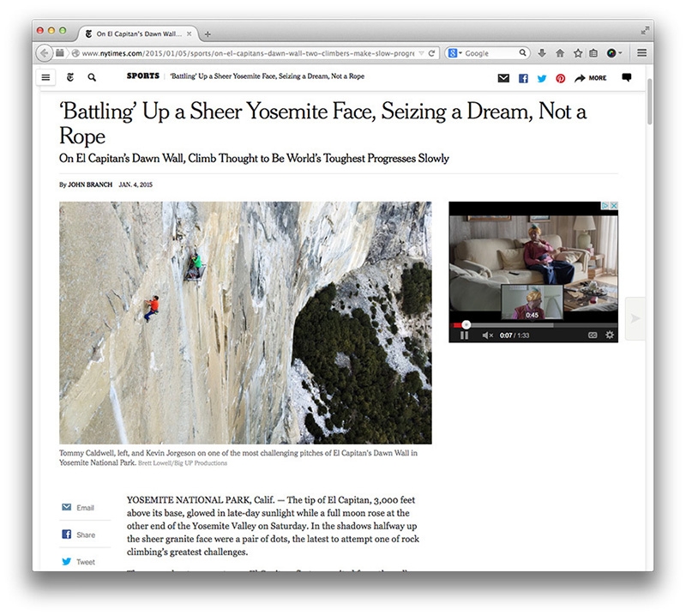Viewport: 686px width, 616px height.
Task: Open the Google search engine dropdown
Action: (455, 53)
